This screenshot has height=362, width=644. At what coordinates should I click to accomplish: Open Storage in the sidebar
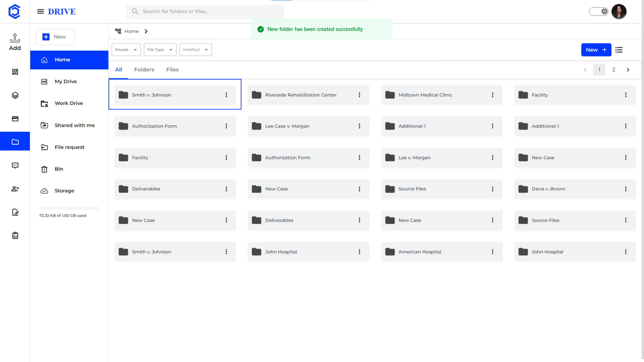pos(69,191)
